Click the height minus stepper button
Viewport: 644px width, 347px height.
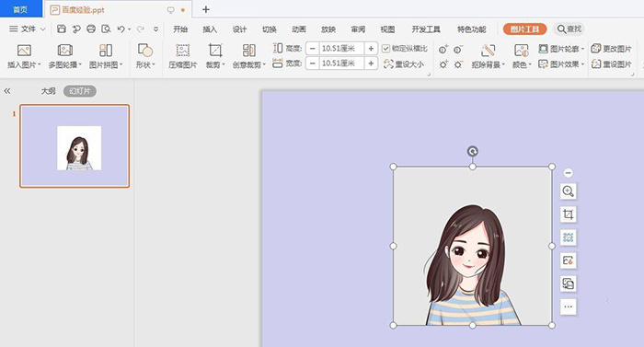pyautogui.click(x=313, y=49)
